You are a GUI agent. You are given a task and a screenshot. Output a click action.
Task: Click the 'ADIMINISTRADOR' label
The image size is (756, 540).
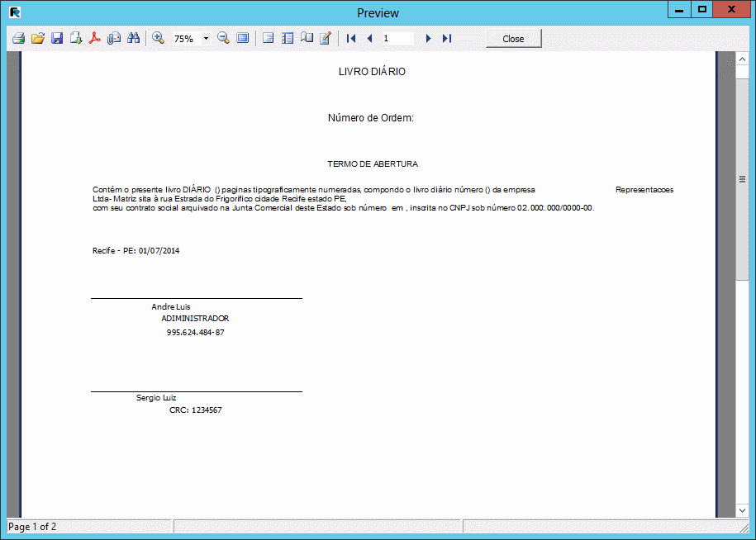[195, 319]
